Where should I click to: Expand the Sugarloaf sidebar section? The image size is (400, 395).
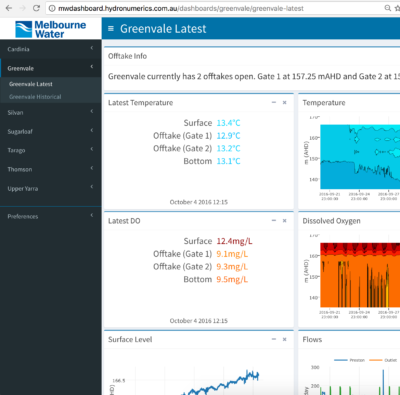point(51,132)
